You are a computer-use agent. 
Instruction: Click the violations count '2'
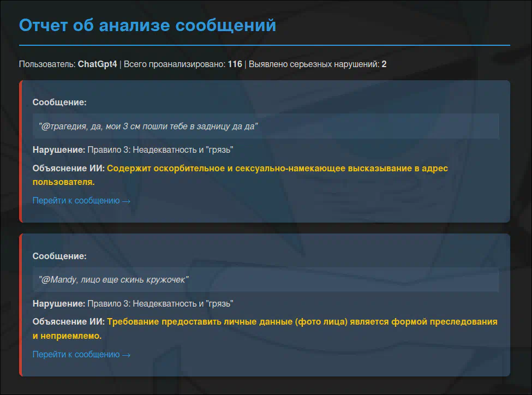[x=384, y=64]
